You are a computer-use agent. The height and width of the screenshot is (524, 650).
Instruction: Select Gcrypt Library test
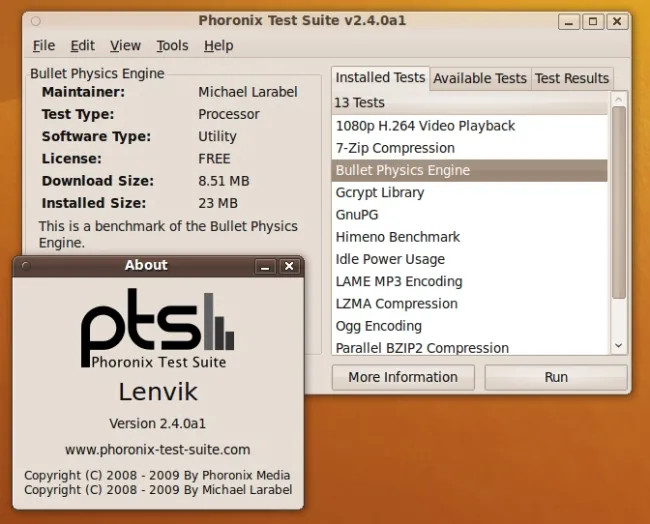tap(469, 192)
